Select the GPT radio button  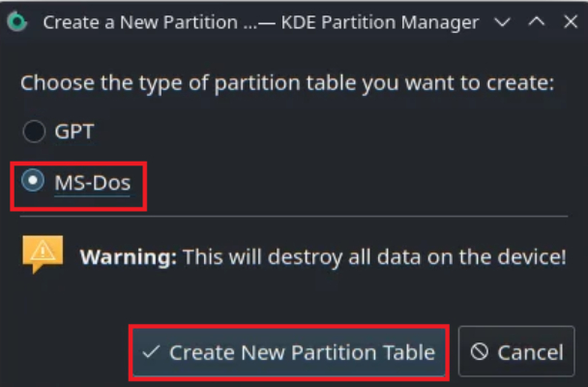tap(34, 132)
